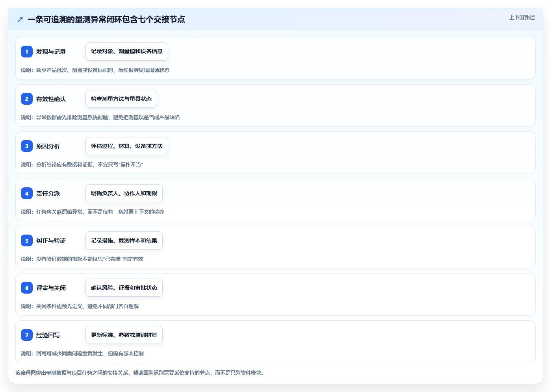551x392 pixels.
Task: Click the 记录措施、复测样本和结果 chip
Action: 124,240
